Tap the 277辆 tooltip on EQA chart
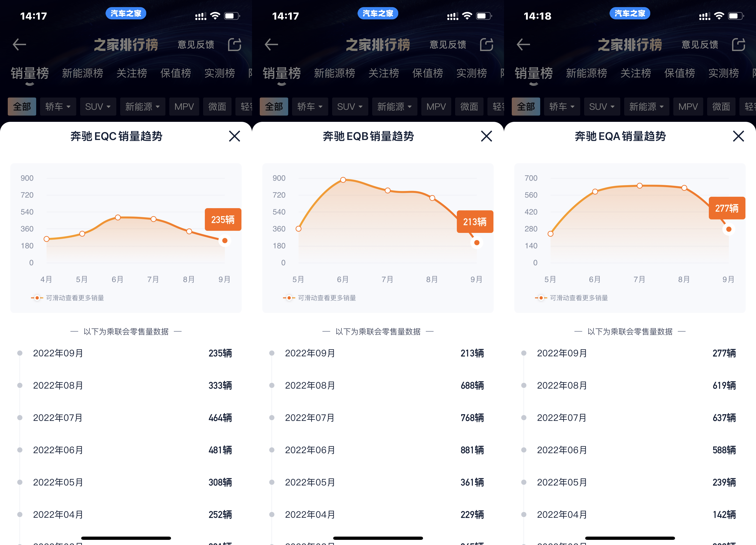The width and height of the screenshot is (756, 545). click(727, 208)
